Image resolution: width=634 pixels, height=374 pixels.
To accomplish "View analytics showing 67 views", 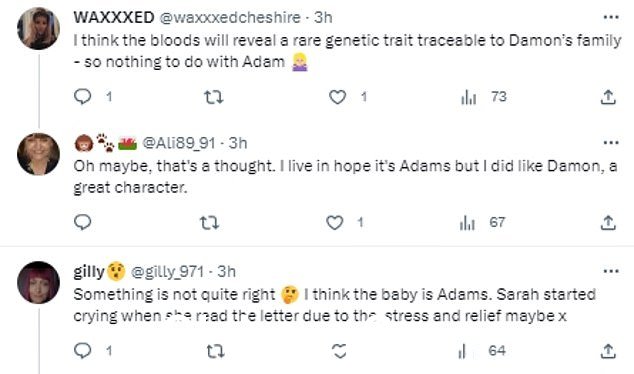I will coord(482,222).
